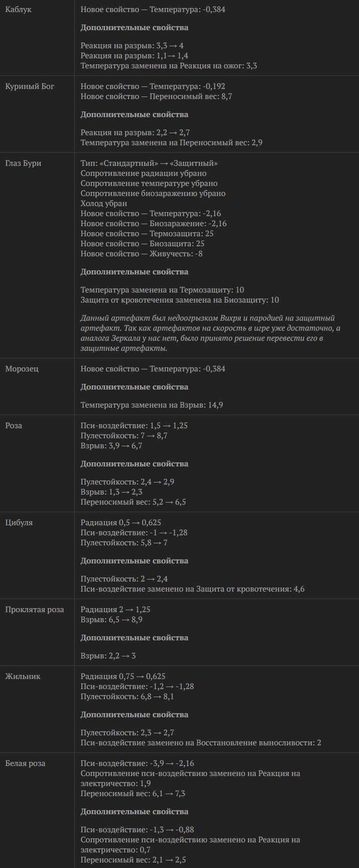Select the Белая роза row label

pos(25,763)
